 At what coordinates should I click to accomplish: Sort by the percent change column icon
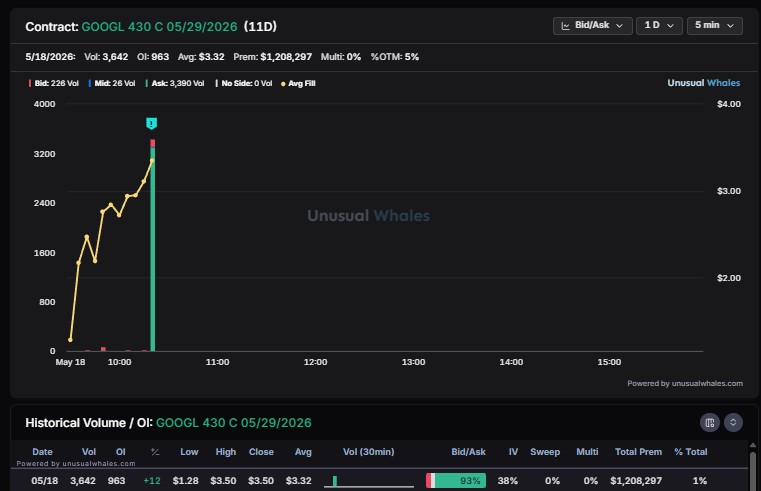click(x=155, y=452)
